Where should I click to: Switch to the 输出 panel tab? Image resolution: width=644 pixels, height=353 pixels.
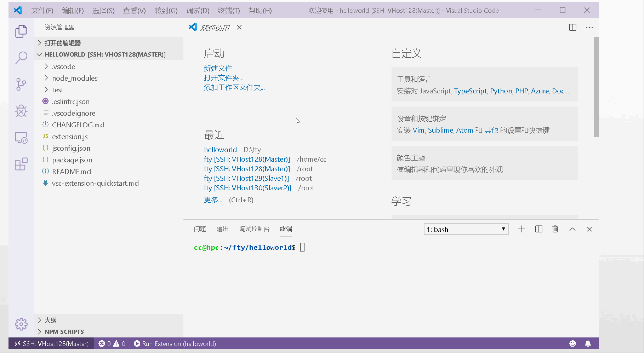[x=222, y=229]
